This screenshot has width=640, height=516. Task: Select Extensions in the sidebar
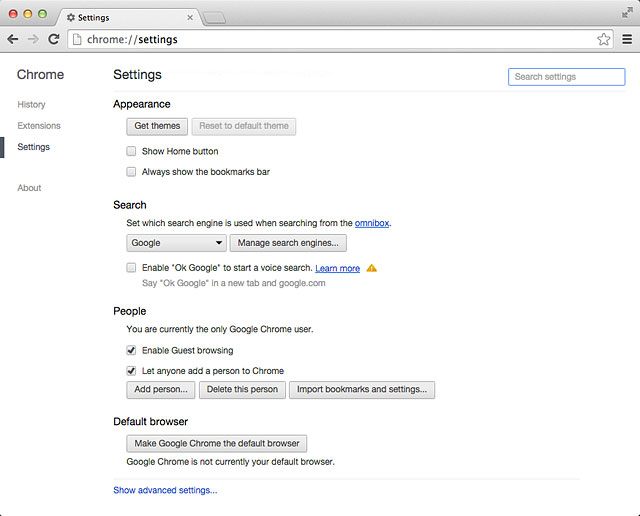(x=39, y=126)
